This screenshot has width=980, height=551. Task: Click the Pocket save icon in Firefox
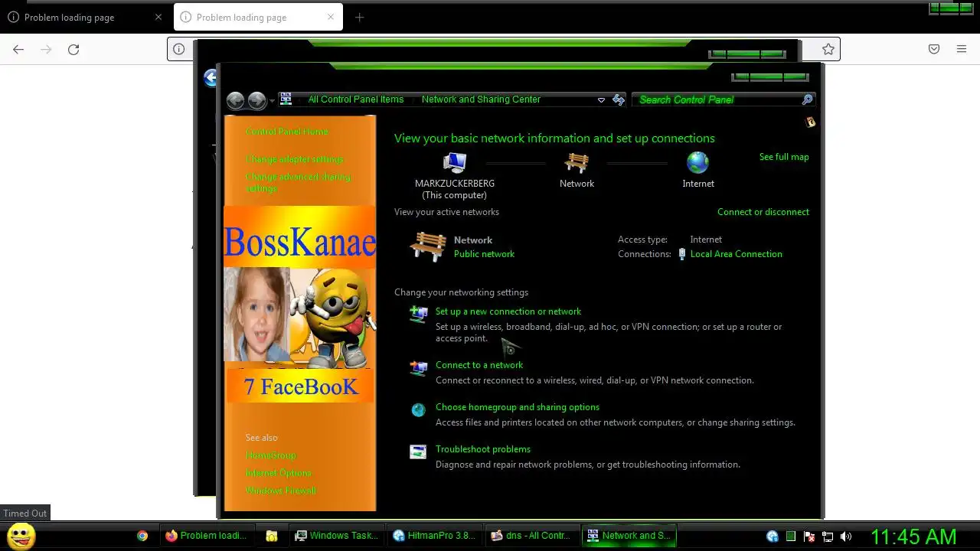point(934,49)
